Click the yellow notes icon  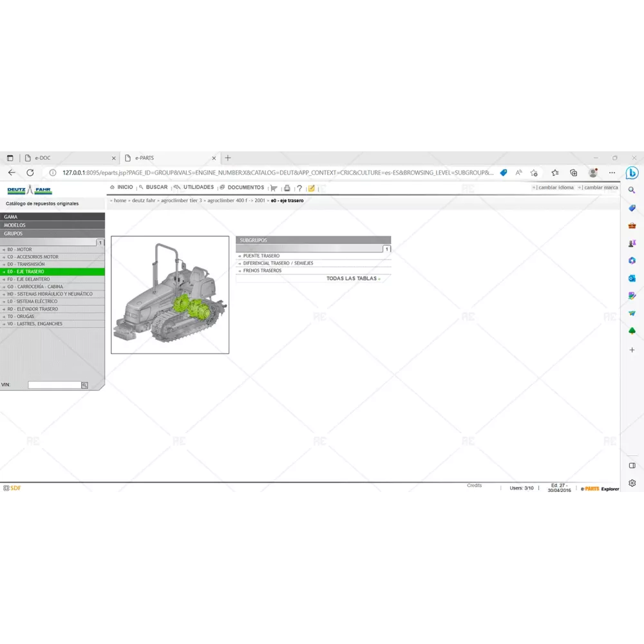point(312,188)
